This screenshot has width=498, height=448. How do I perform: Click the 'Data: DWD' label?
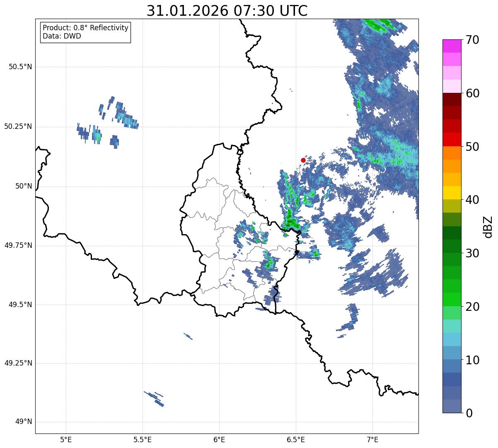62,36
